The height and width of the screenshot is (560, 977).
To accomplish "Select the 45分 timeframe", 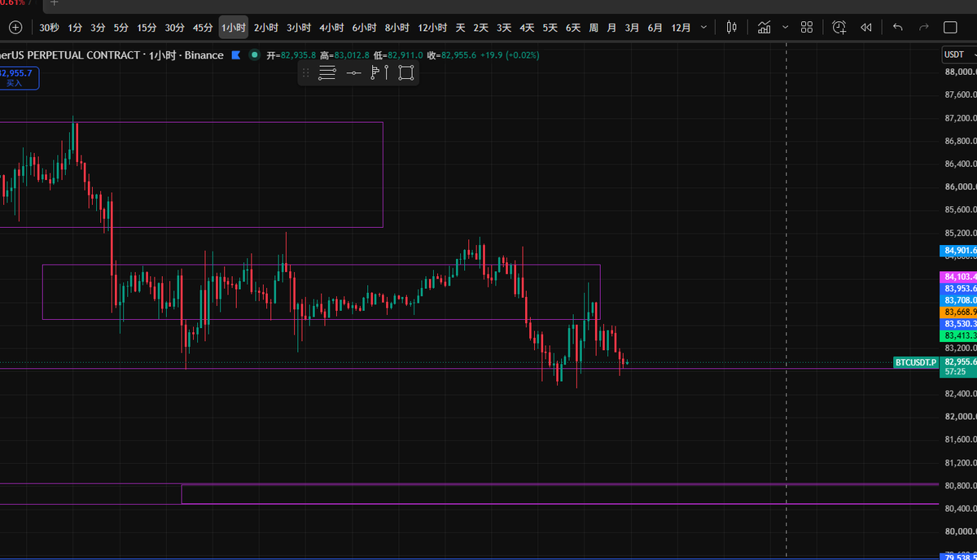I will [203, 28].
